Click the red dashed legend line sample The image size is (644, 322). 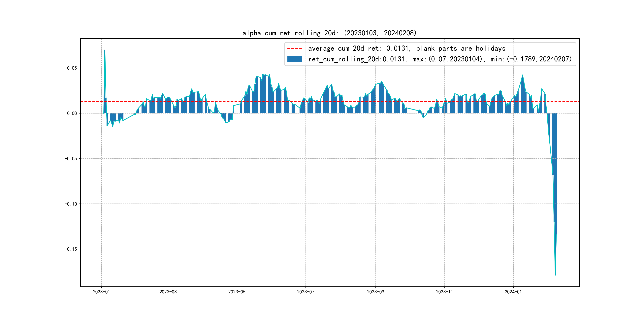click(295, 48)
